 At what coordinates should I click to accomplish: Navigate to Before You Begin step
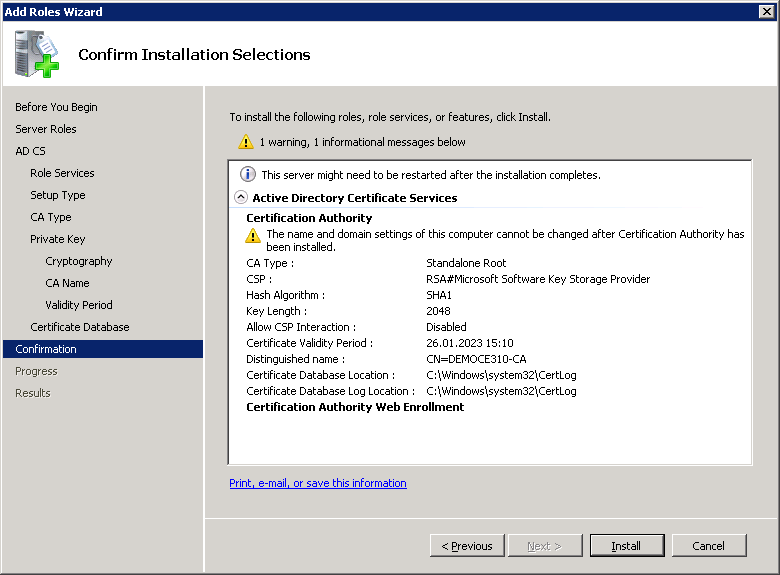click(x=56, y=107)
